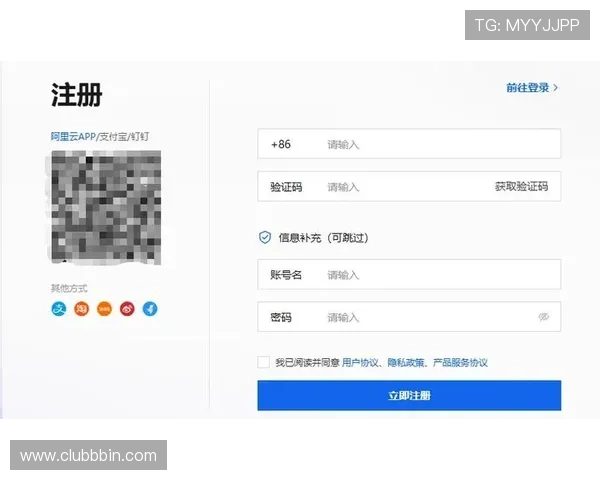Choose the Taobao login icon
The image size is (600, 480).
coord(82,309)
